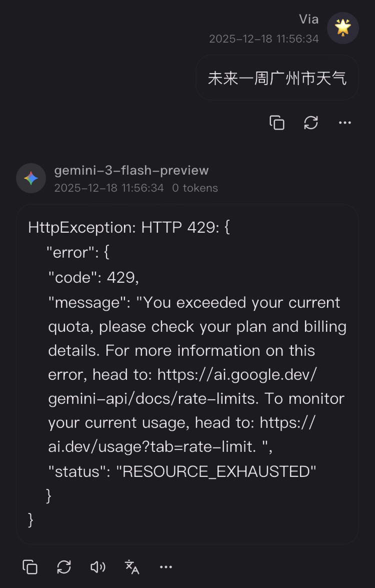Tap the Gemini model sparkle avatar
This screenshot has height=588, width=375.
[31, 178]
